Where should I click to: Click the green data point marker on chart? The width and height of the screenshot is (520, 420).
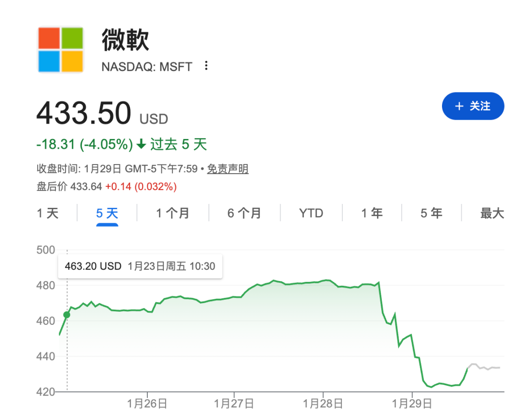click(66, 314)
